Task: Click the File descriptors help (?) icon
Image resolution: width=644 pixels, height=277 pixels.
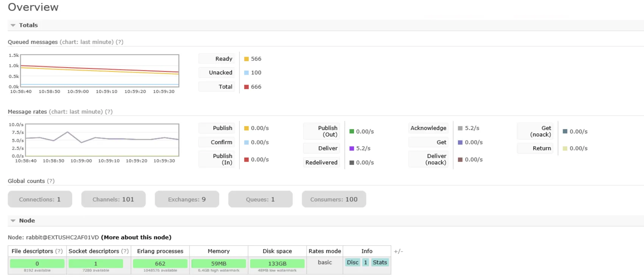Action: [x=59, y=251]
